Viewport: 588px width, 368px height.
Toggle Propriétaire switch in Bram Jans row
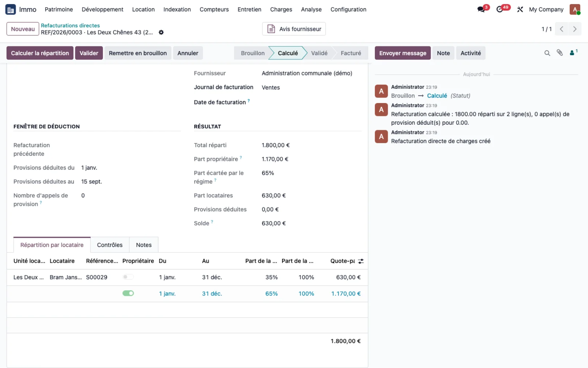pyautogui.click(x=128, y=277)
